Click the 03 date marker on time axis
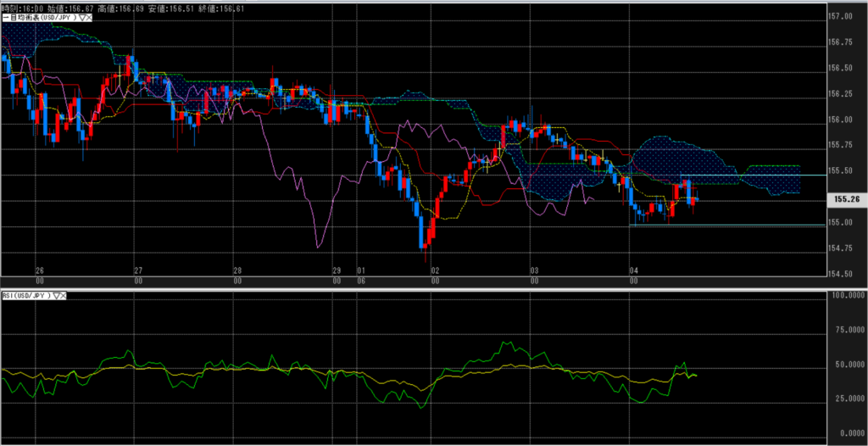The height and width of the screenshot is (446, 868). tap(534, 270)
